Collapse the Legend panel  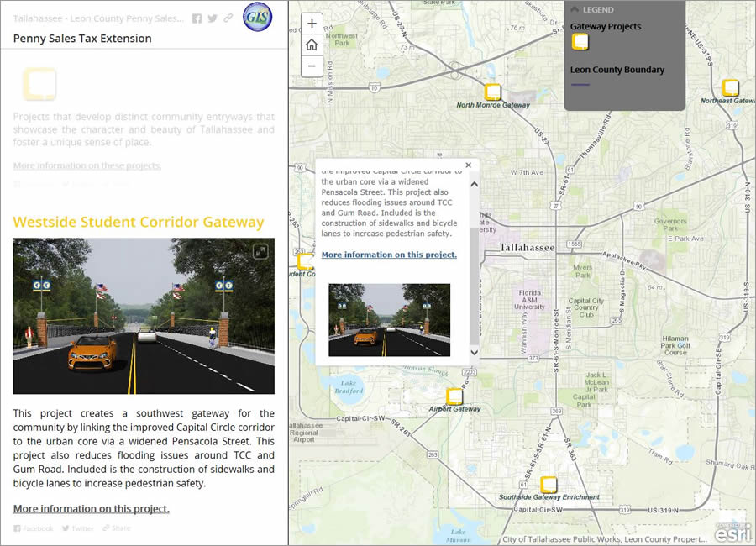point(575,10)
